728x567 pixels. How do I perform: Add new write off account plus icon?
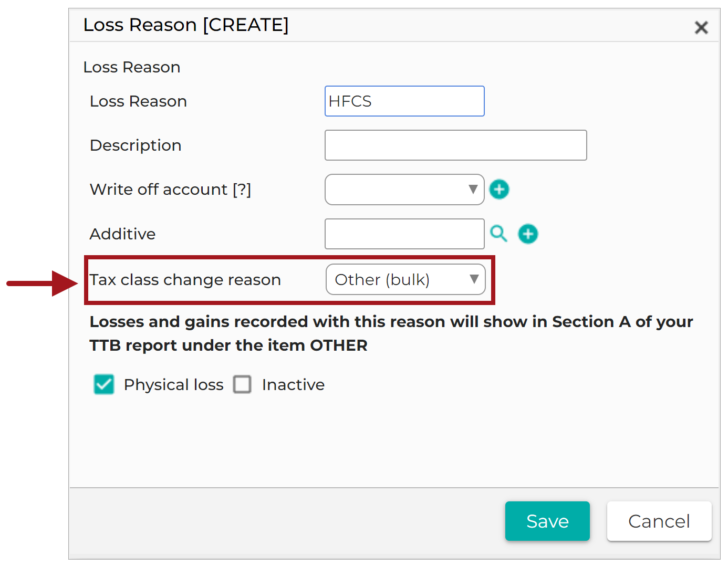click(499, 190)
